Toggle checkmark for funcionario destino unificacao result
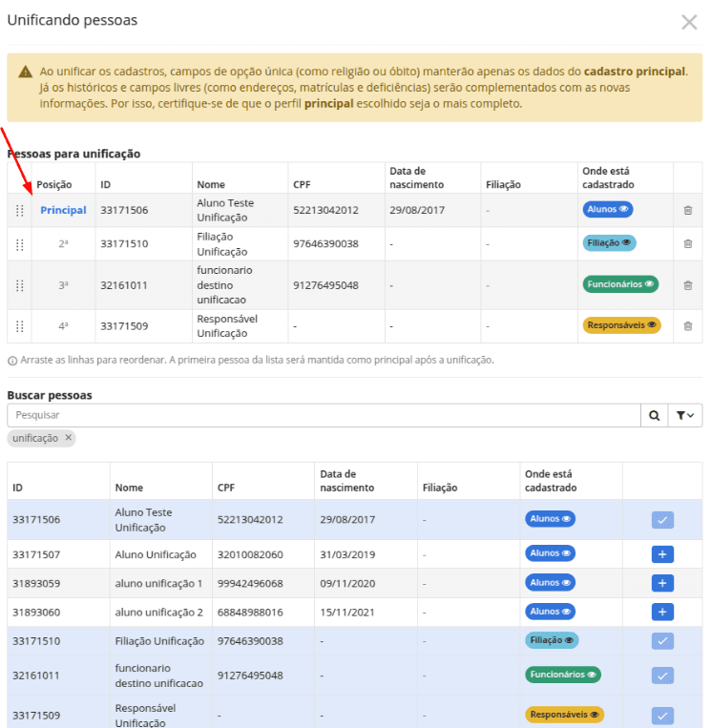This screenshot has height=728, width=711. pos(662,676)
